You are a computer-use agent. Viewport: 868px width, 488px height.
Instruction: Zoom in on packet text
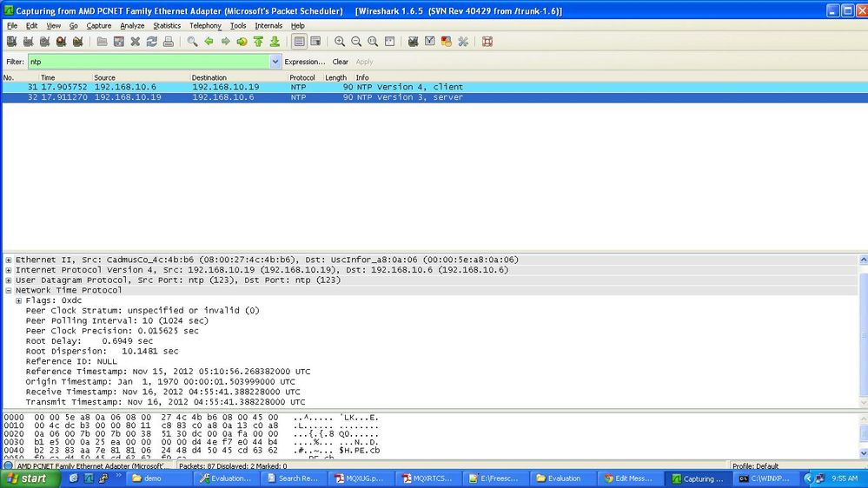(340, 42)
